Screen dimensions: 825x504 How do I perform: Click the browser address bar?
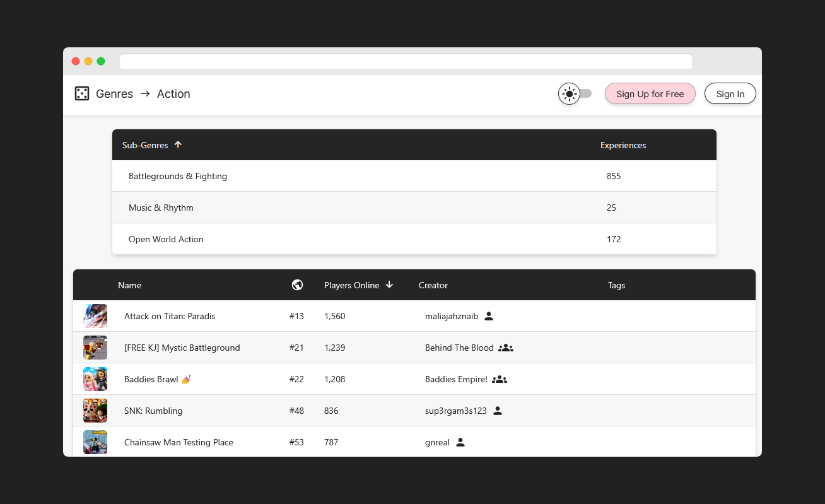pyautogui.click(x=406, y=61)
